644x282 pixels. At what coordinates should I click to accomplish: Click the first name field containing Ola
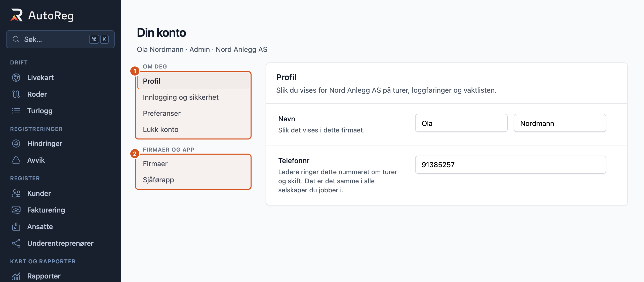461,123
